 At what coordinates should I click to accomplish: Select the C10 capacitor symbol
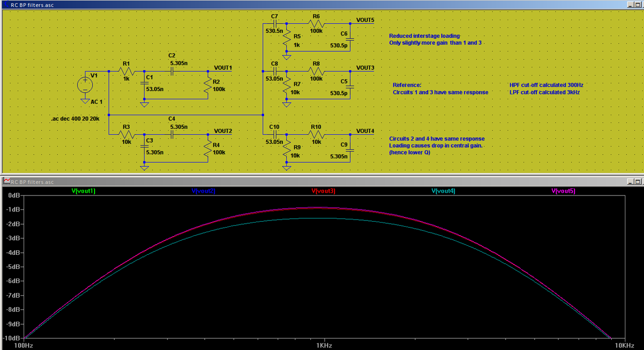pos(275,134)
